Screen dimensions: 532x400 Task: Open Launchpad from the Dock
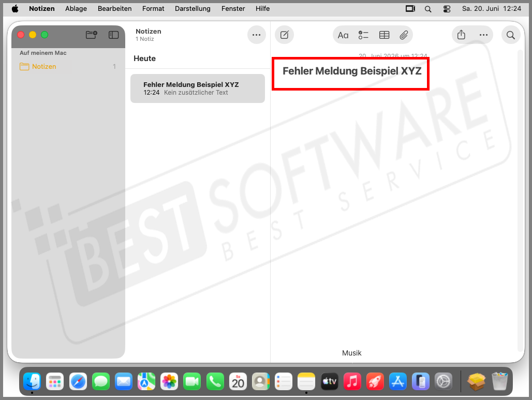[x=55, y=381]
